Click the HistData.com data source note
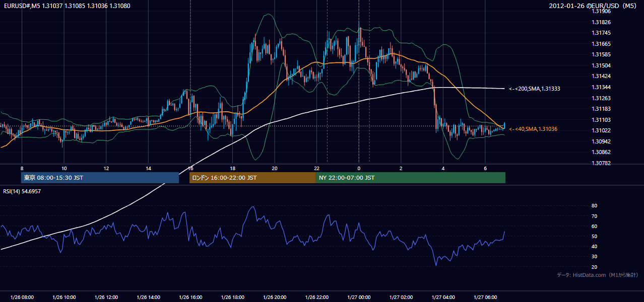Image resolution: width=644 pixels, height=302 pixels. pos(598,275)
